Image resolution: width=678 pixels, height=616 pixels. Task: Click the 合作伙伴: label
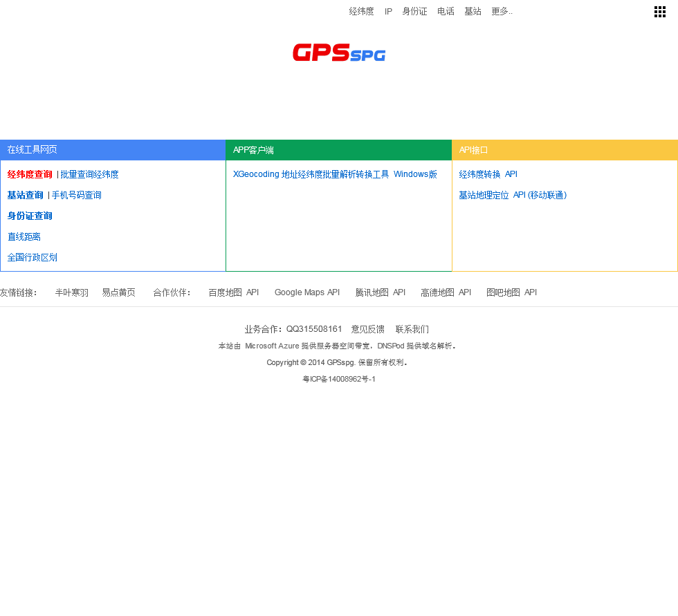click(172, 292)
